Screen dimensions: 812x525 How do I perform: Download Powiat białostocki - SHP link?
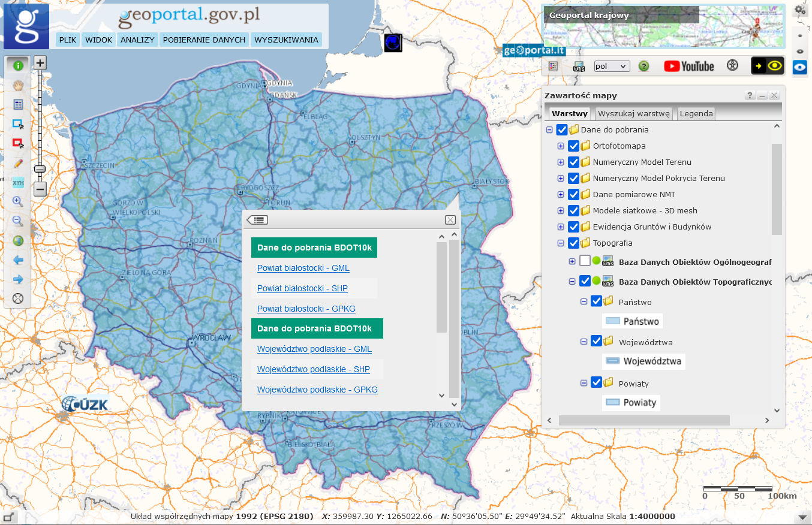click(302, 288)
